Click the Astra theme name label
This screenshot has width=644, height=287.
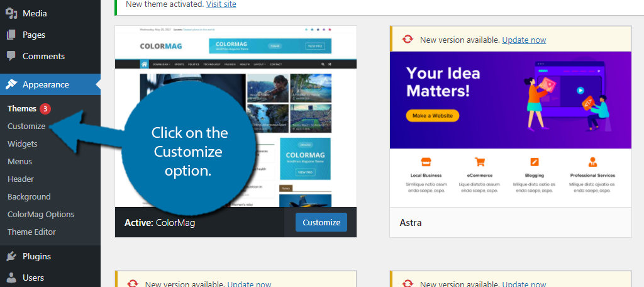pos(410,223)
